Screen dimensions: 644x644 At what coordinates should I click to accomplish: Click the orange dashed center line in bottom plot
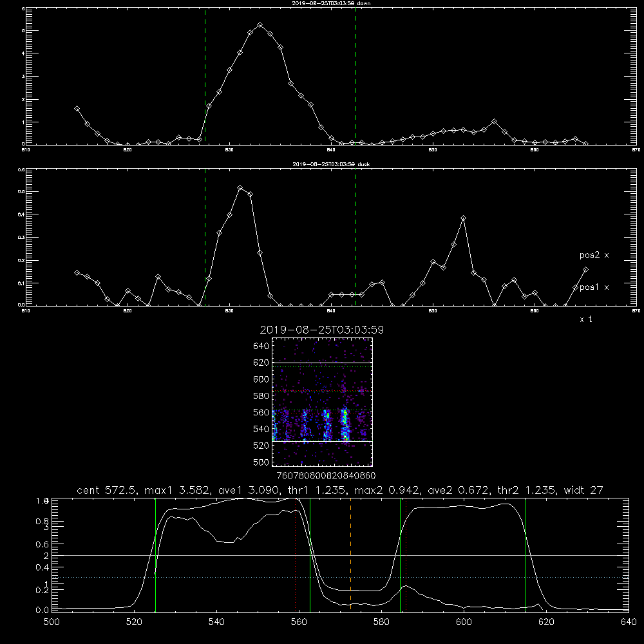point(350,554)
